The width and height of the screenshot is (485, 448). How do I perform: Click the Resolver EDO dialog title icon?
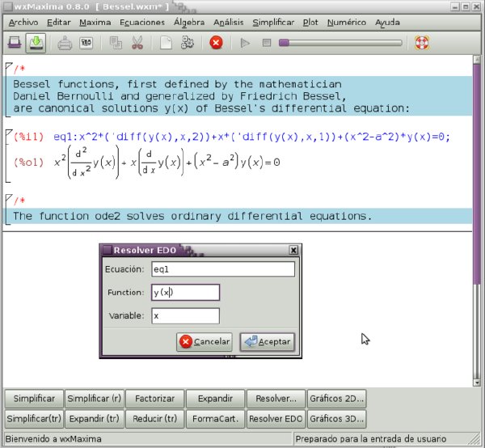[x=107, y=250]
